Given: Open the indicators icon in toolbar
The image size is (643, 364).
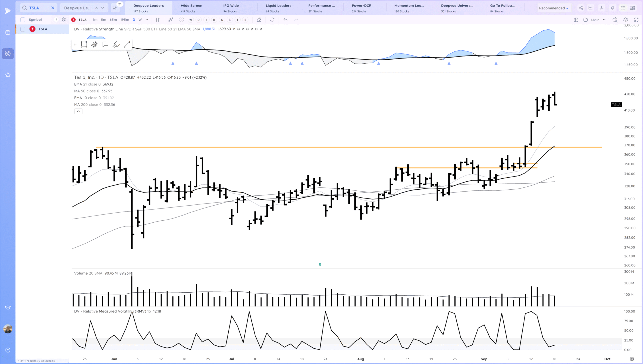Looking at the screenshot, I should click(171, 20).
